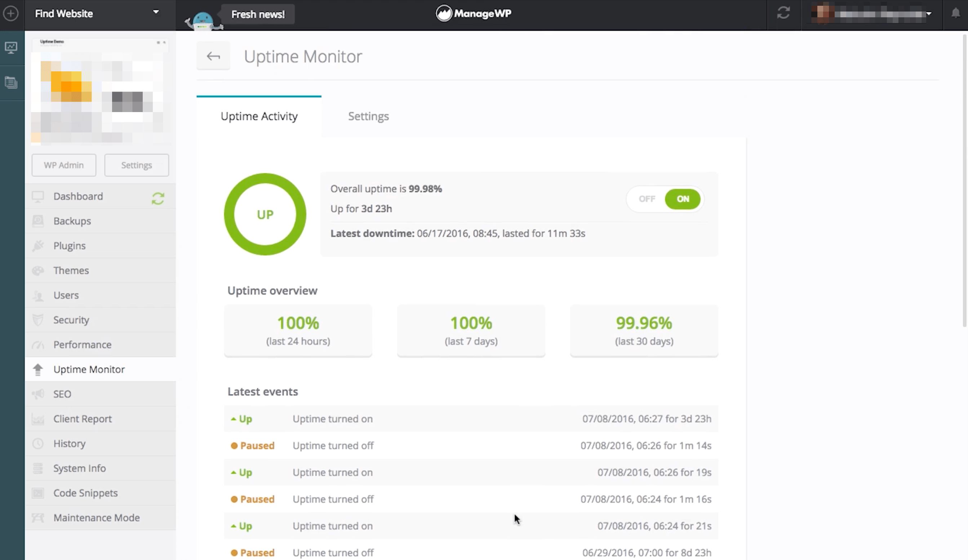Switch uptime monitoring to OFF
The height and width of the screenshot is (560, 968).
click(647, 199)
